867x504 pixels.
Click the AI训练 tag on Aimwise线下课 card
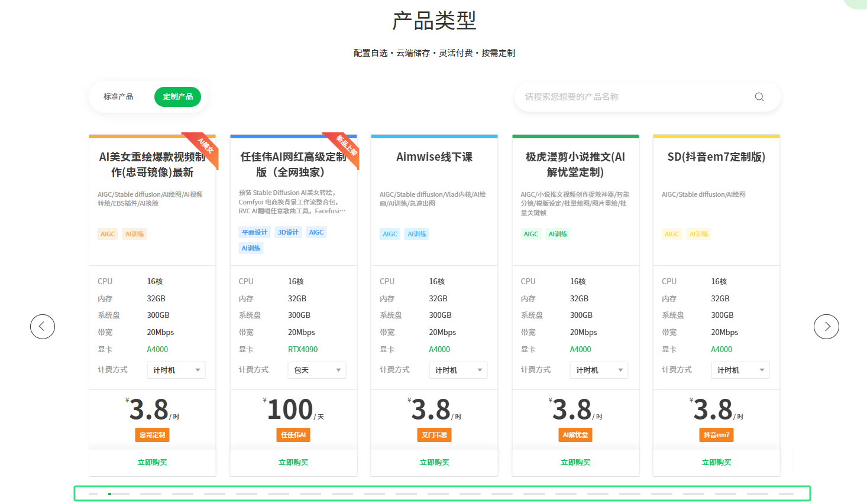417,234
